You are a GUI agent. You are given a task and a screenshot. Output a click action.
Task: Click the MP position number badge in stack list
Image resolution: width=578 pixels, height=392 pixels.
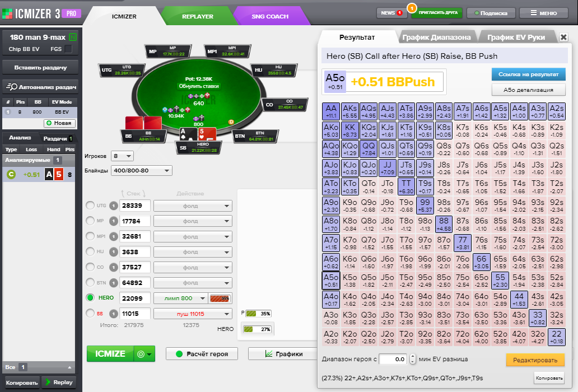[x=114, y=221]
